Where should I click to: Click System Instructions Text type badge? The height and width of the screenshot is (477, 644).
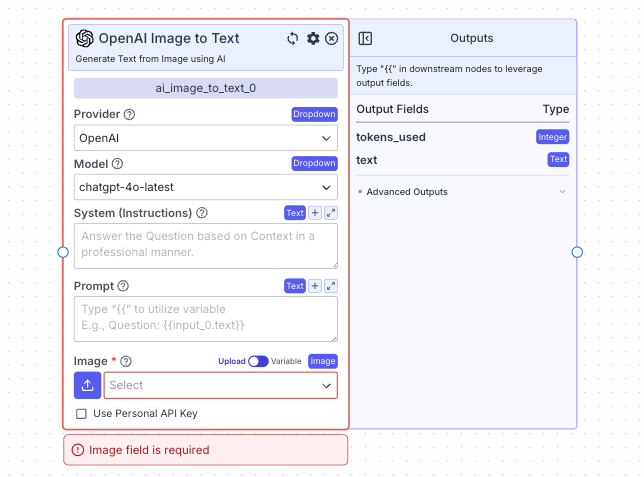[295, 213]
